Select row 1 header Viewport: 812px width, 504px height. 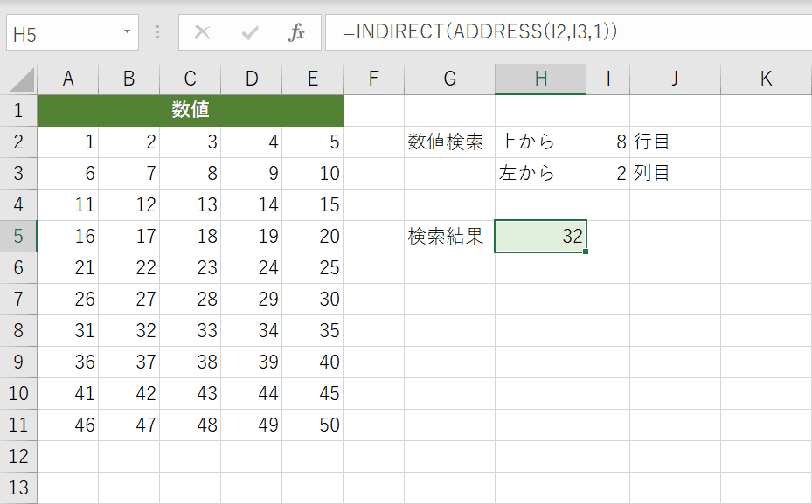[x=18, y=110]
